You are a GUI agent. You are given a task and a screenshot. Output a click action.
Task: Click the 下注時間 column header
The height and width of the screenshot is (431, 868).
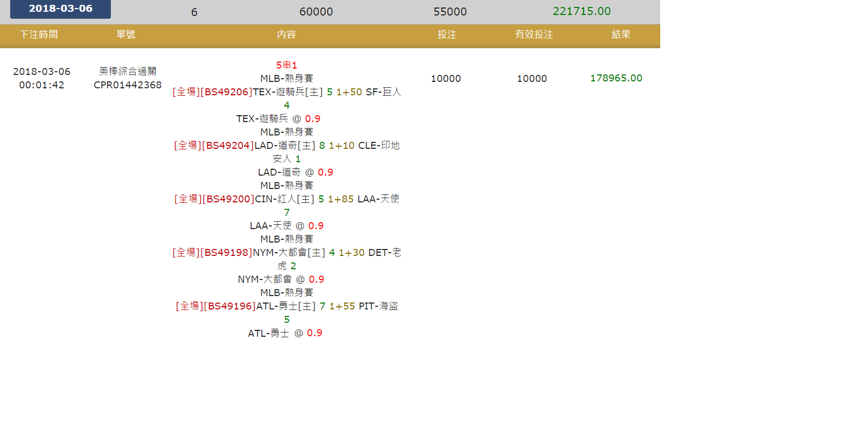[39, 35]
